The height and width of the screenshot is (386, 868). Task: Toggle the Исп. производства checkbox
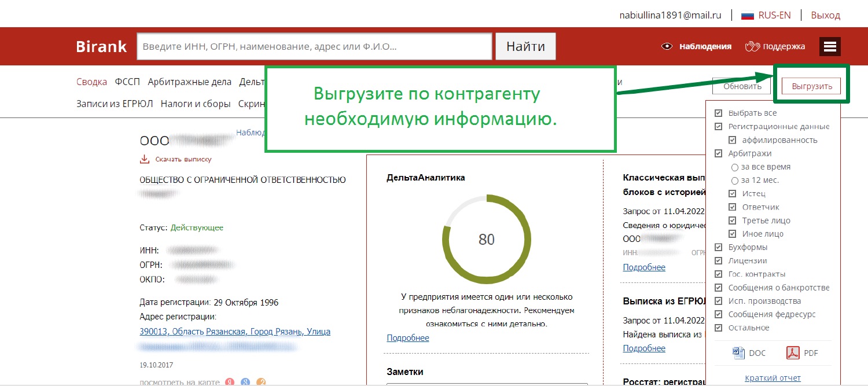[x=719, y=301]
